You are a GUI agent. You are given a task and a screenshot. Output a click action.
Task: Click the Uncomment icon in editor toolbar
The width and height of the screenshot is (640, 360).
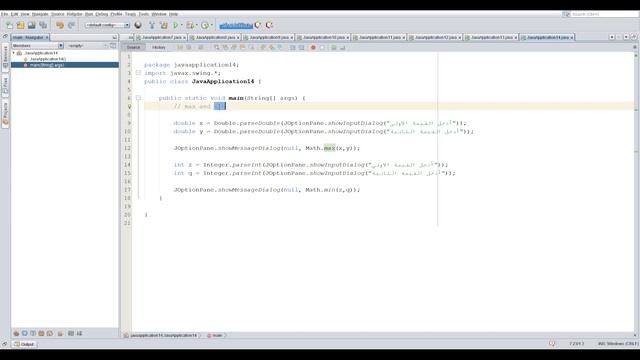click(342, 48)
